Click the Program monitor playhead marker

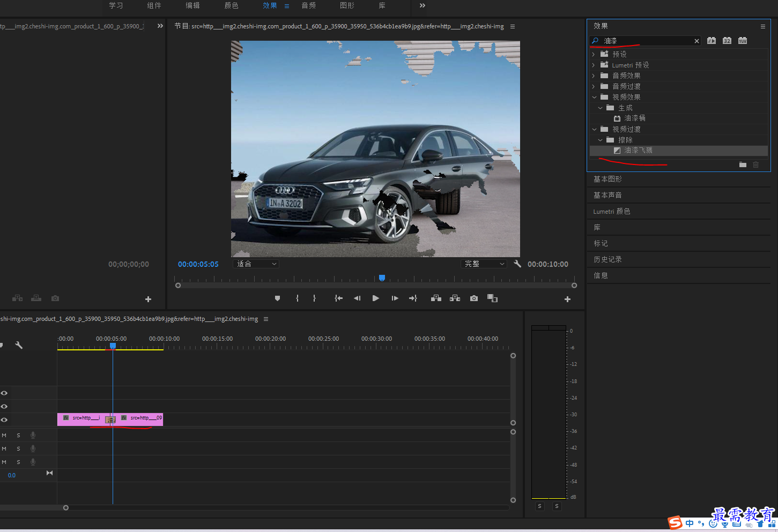coord(382,278)
